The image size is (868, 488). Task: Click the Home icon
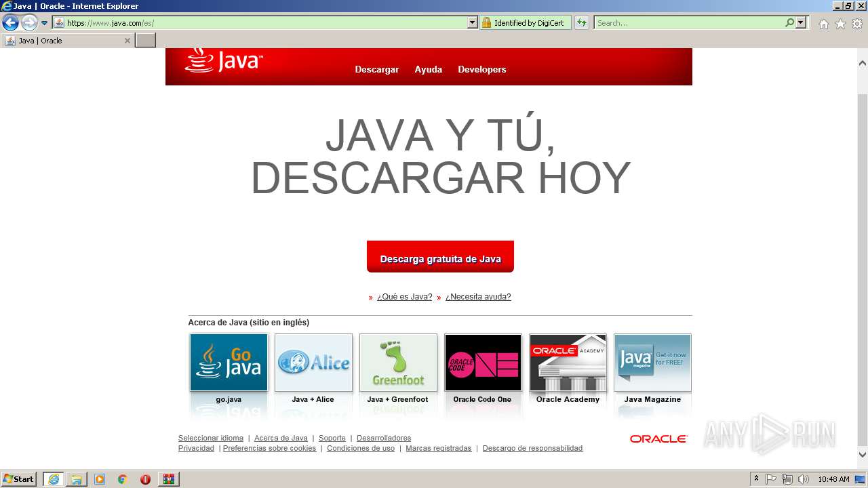click(823, 24)
